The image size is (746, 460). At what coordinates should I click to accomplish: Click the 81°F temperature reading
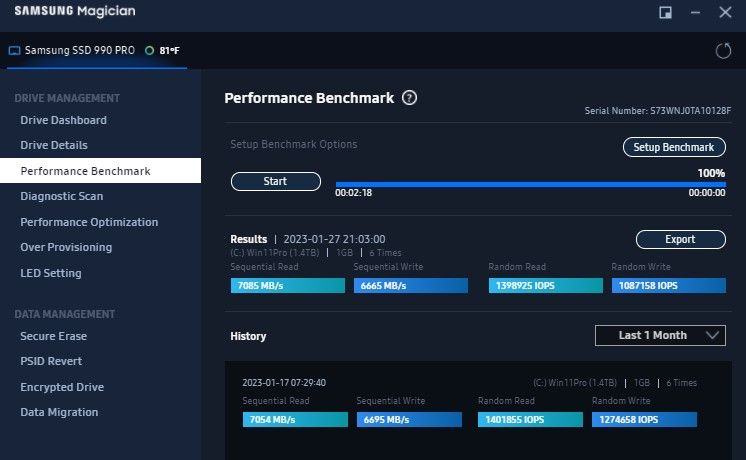pos(169,50)
